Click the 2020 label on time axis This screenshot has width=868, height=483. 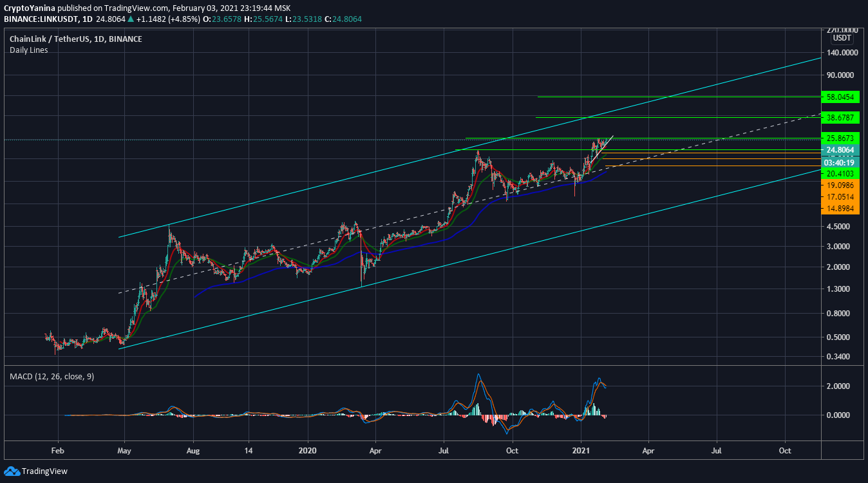[308, 450]
